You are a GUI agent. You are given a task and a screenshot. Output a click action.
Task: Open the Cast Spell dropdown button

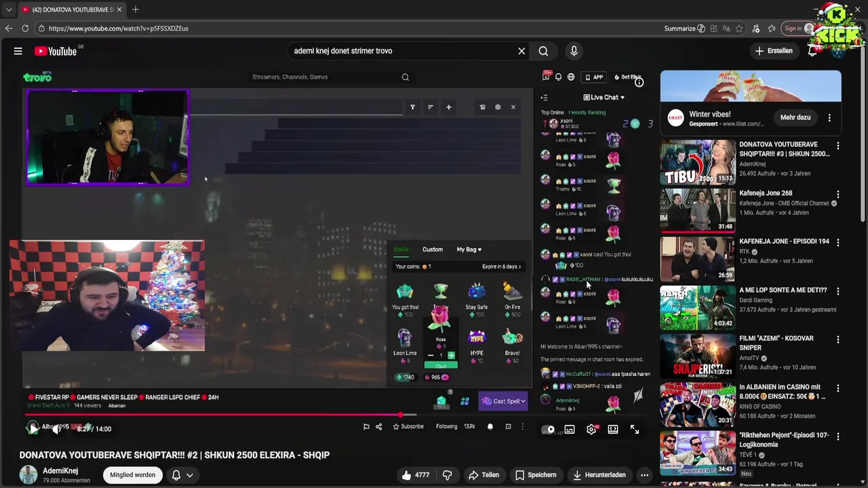pyautogui.click(x=503, y=401)
